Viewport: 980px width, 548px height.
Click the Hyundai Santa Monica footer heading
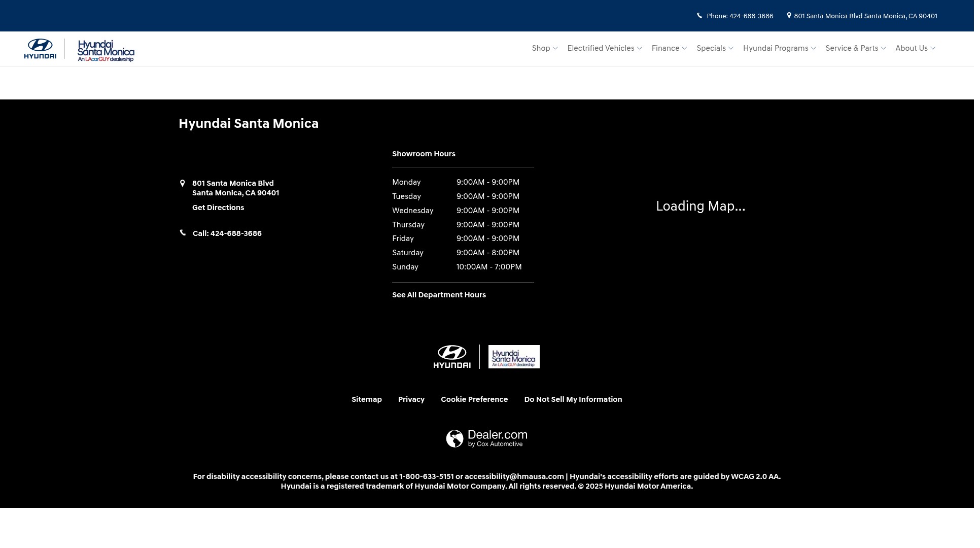(x=249, y=123)
